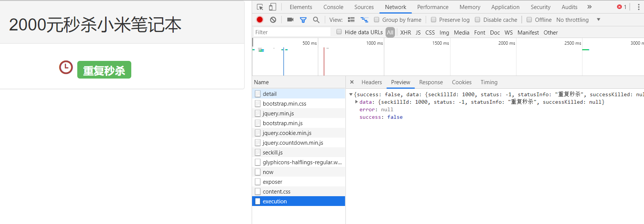Open the Timing tab of request
Viewport: 644px width, 224px height.
pos(489,82)
